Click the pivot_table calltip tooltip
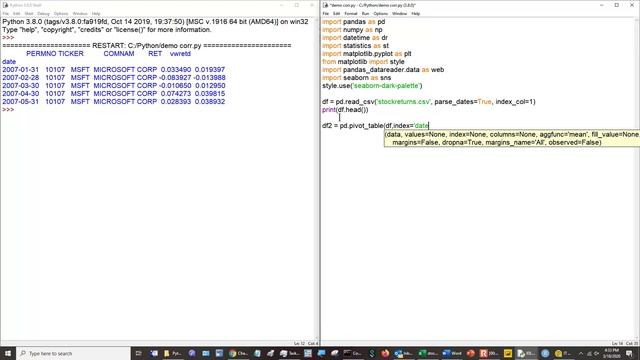This screenshot has width=640, height=360. (512, 138)
